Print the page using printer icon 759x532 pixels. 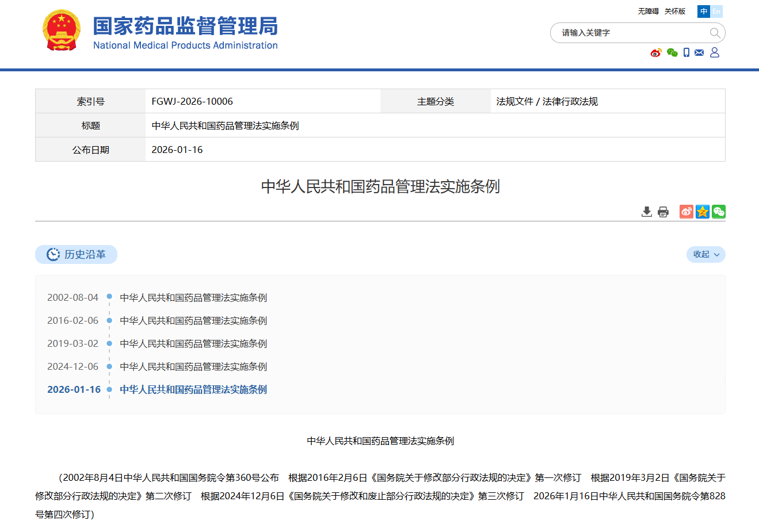663,212
